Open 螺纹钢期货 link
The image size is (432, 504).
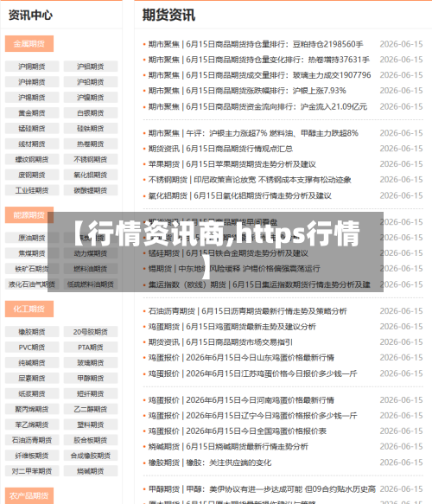coord(32,159)
